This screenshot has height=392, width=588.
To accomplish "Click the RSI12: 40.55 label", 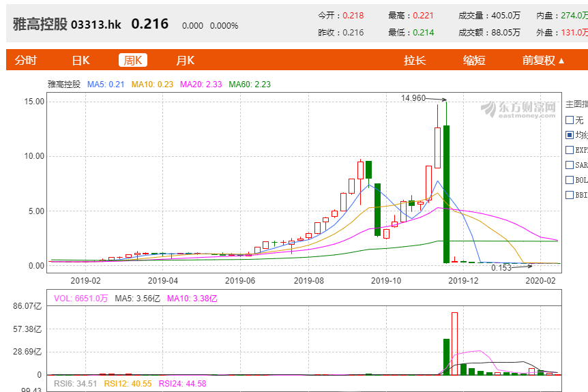I will click(x=128, y=384).
